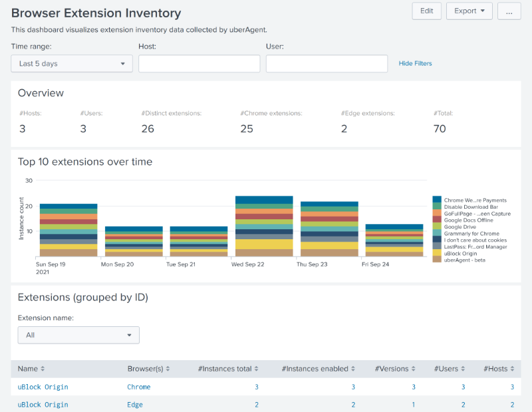Open the more options ellipsis menu
Viewport: 532px width, 412px height.
tap(509, 11)
